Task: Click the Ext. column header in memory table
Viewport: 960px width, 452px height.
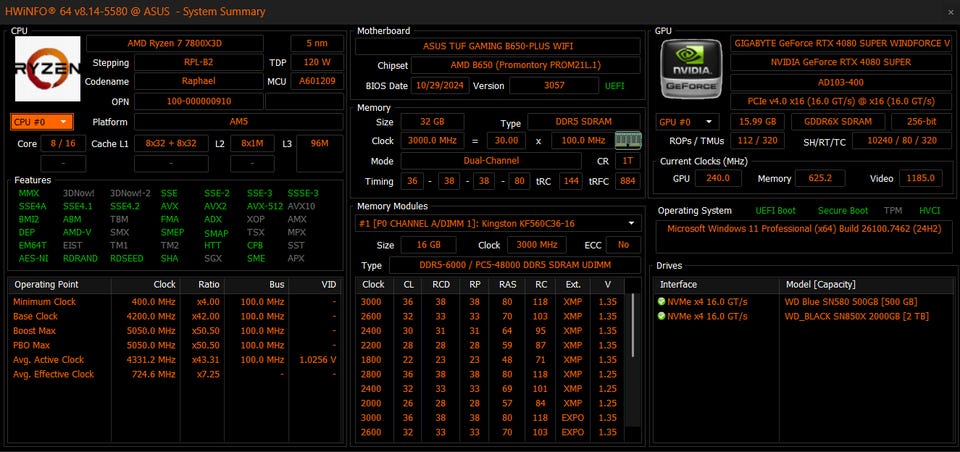Action: [x=572, y=284]
